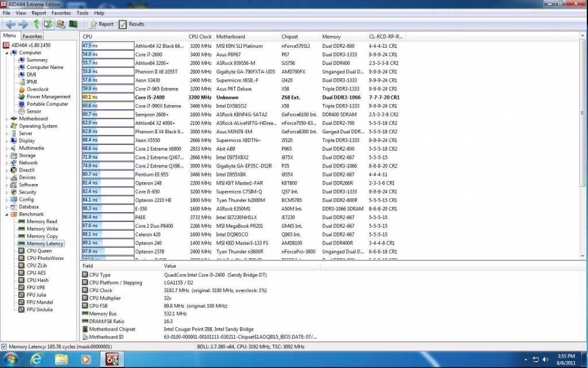Click the Forward navigation arrow in toolbar
Screen dimensions: 588x368
23,24
